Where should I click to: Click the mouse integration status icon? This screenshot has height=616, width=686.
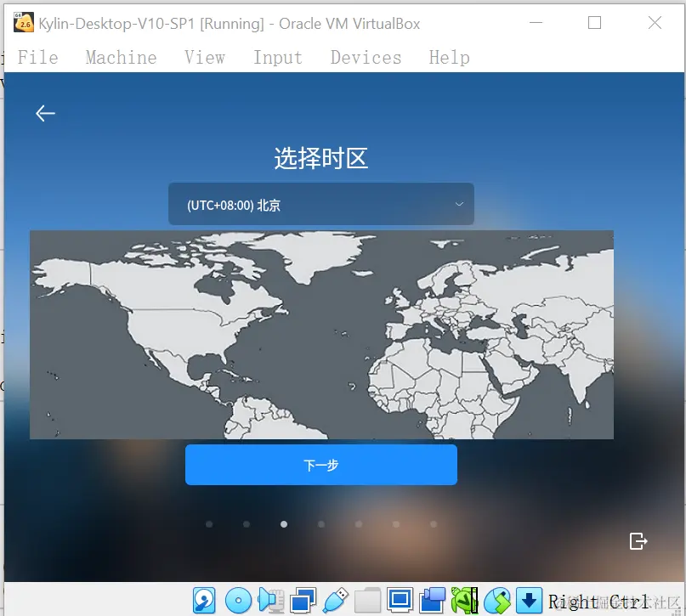click(x=497, y=601)
